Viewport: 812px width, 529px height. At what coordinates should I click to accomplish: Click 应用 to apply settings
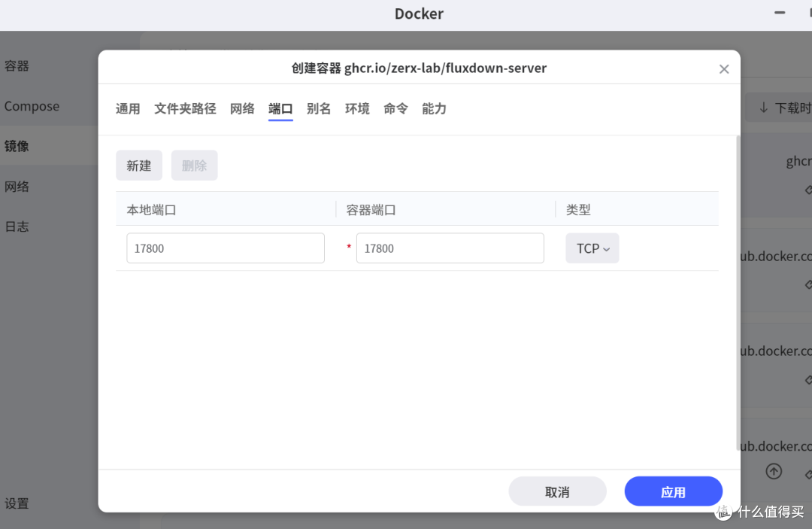(x=673, y=491)
